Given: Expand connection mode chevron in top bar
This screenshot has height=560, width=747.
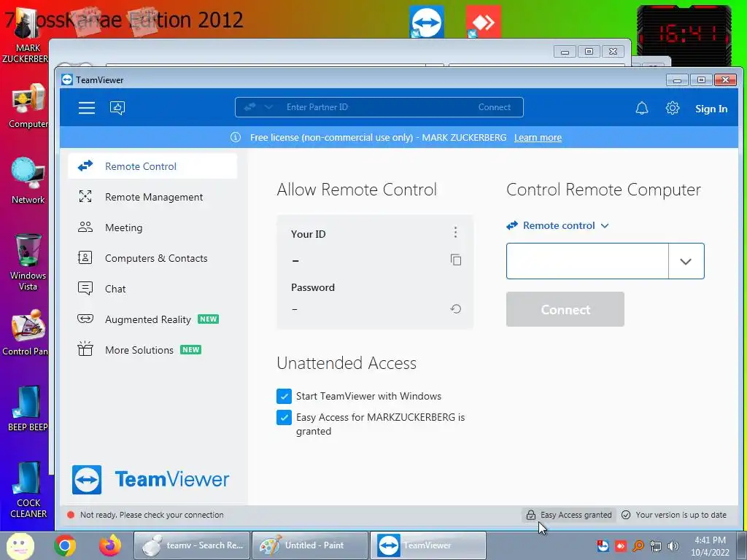Looking at the screenshot, I should tap(268, 107).
